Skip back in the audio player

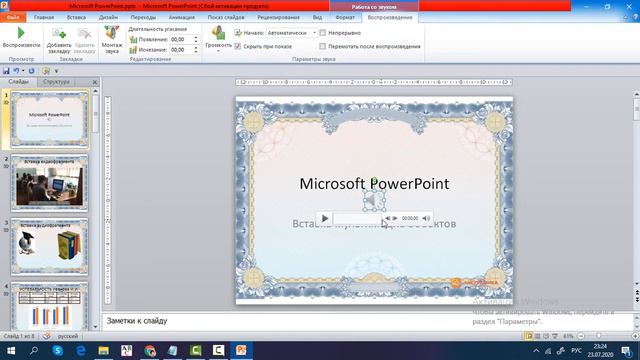pyautogui.click(x=387, y=218)
